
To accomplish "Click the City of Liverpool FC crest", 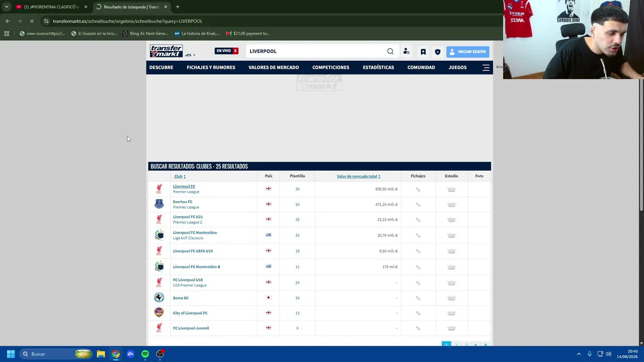I will pos(159,313).
